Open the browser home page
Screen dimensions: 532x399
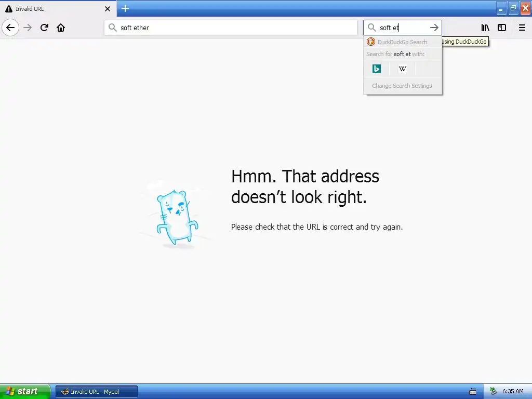point(61,28)
